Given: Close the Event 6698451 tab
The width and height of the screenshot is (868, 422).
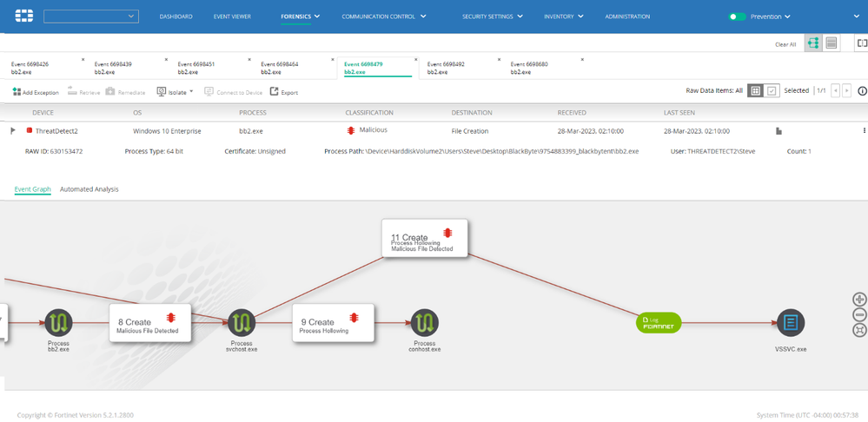Looking at the screenshot, I should [x=249, y=59].
